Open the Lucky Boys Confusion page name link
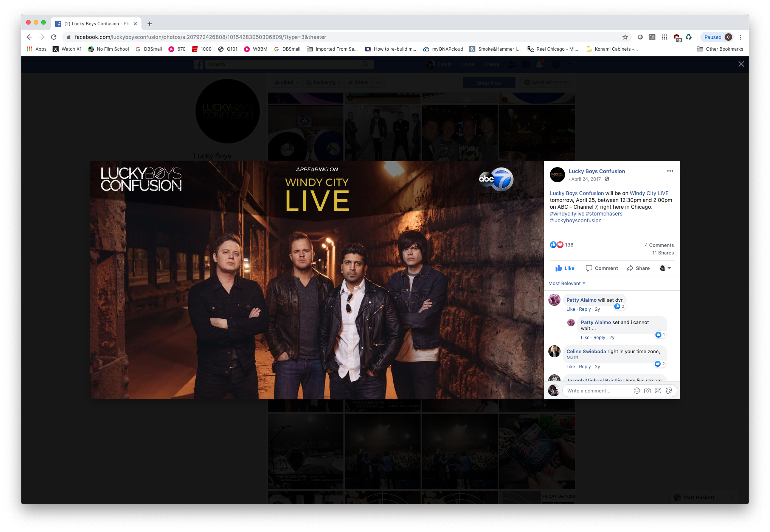 point(597,171)
